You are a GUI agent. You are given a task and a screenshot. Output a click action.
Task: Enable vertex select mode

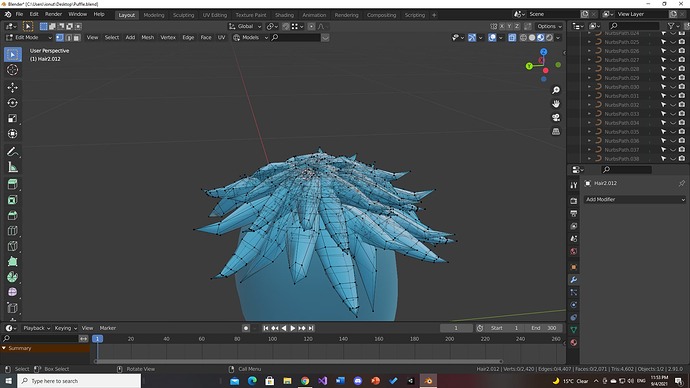pos(59,37)
